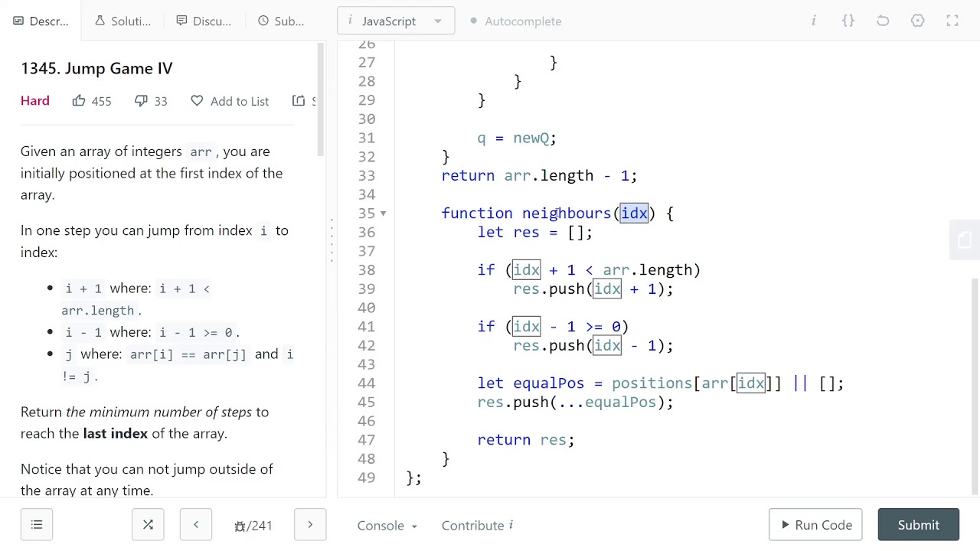The height and width of the screenshot is (551, 980).
Task: Click the dislike count 33
Action: click(161, 101)
